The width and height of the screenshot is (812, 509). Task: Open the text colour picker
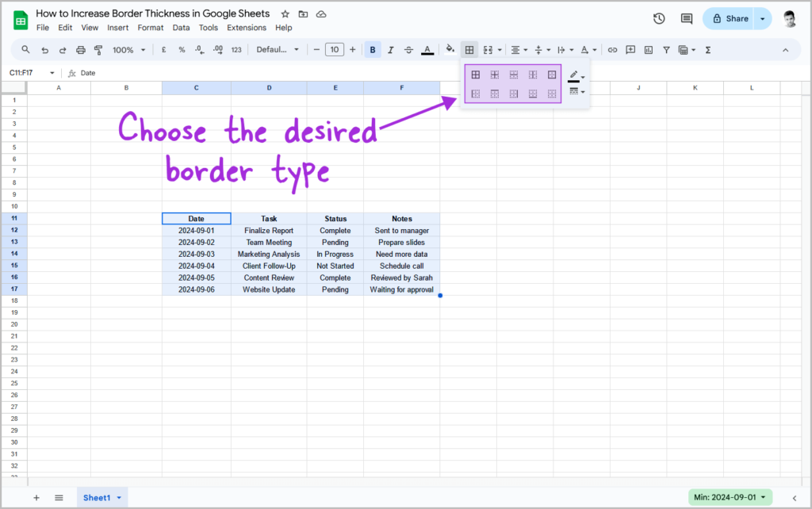tap(427, 50)
